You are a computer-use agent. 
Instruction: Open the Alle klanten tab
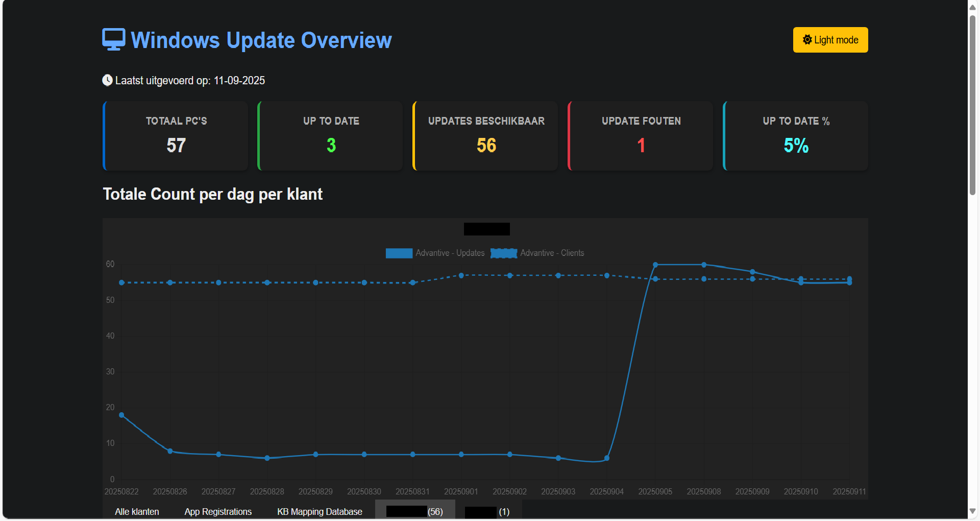[x=137, y=511]
